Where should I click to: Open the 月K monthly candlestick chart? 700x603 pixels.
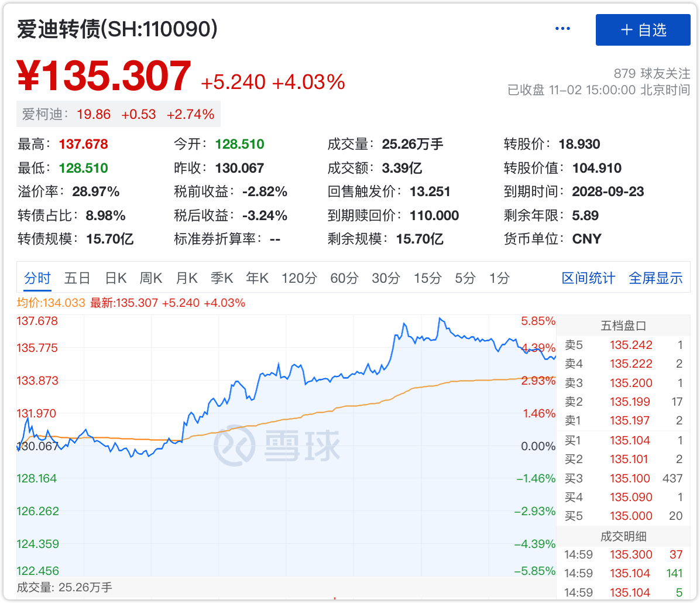[x=187, y=278]
